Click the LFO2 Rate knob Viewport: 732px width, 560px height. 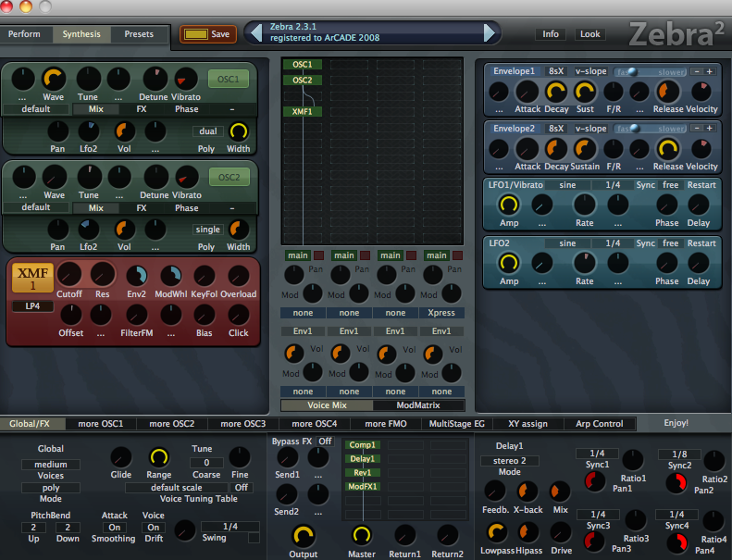[x=585, y=264]
